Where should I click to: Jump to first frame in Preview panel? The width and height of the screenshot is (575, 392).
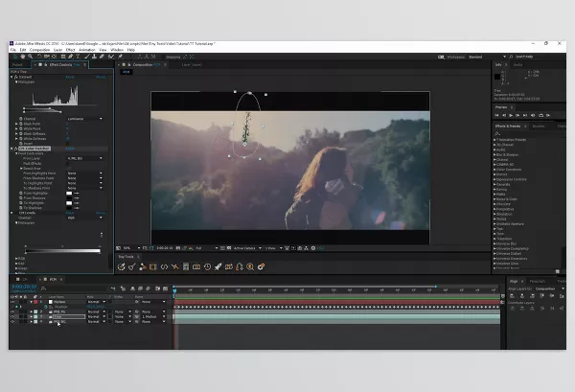click(x=496, y=115)
